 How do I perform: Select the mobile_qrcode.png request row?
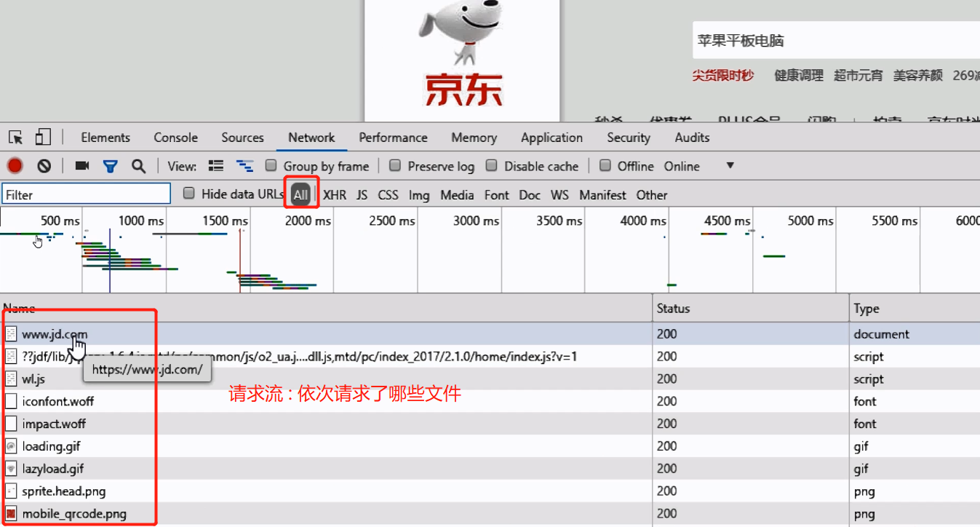pos(490,514)
